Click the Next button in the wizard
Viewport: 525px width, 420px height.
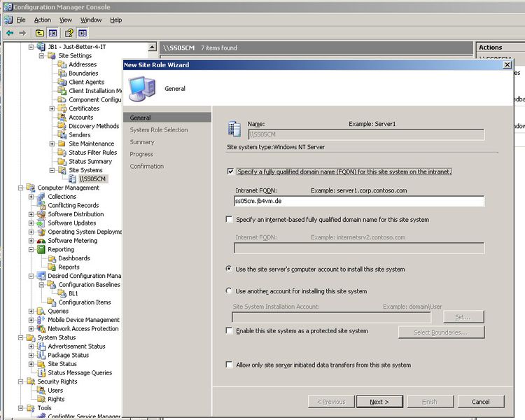click(x=379, y=402)
